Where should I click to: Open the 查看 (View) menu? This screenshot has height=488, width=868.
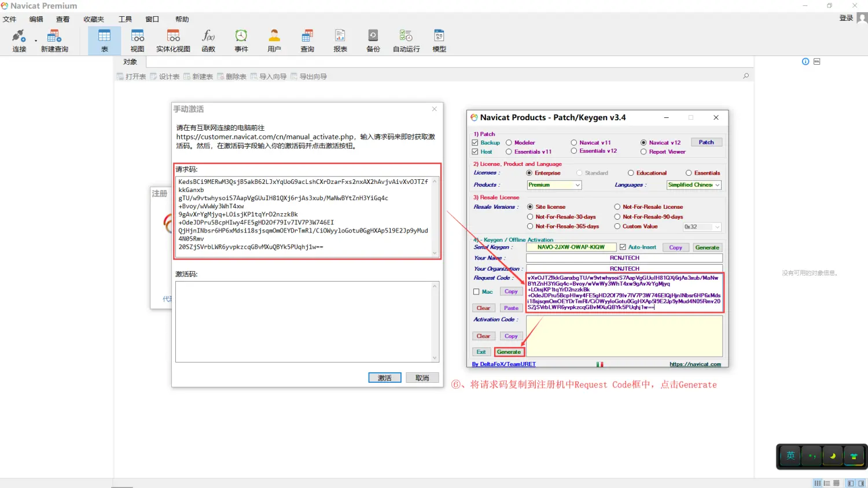pyautogui.click(x=62, y=19)
